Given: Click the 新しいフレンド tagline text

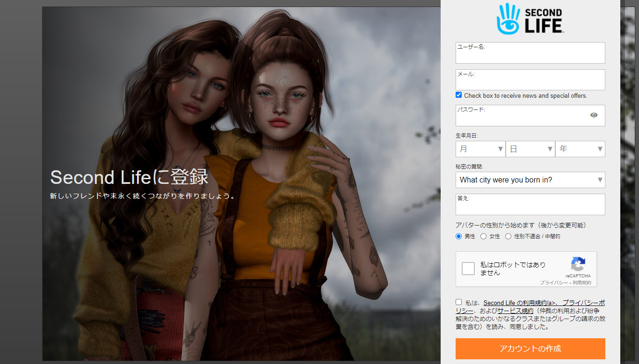Looking at the screenshot, I should pos(143,196).
